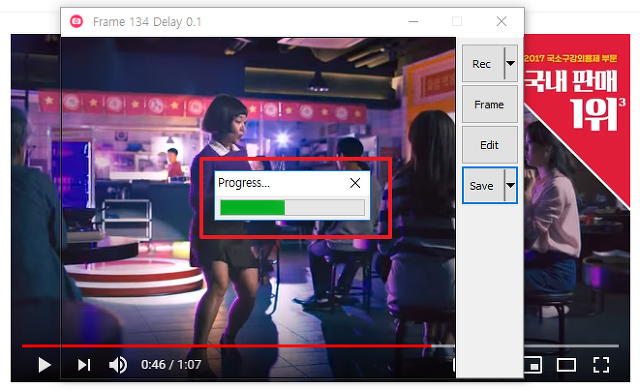Mute the video volume speaker icon
Screen dimensions: 640x390
point(118,365)
